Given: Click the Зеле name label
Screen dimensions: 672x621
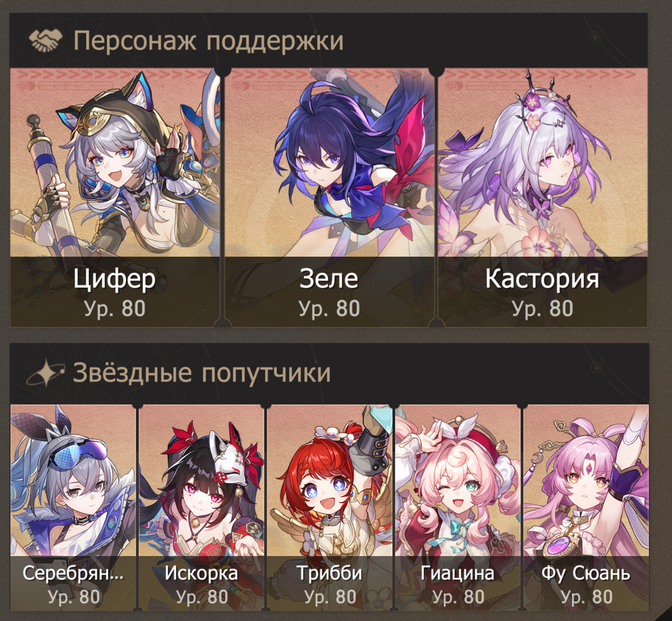Looking at the screenshot, I should point(329,279).
